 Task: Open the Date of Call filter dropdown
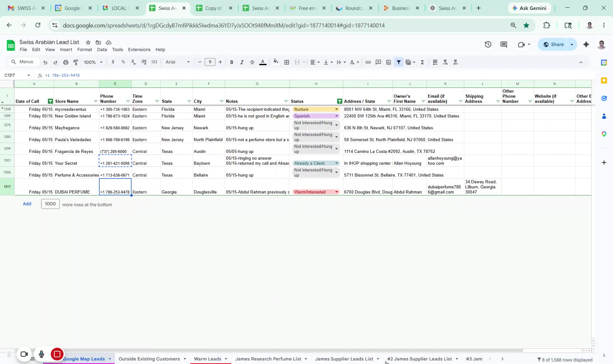point(50,101)
